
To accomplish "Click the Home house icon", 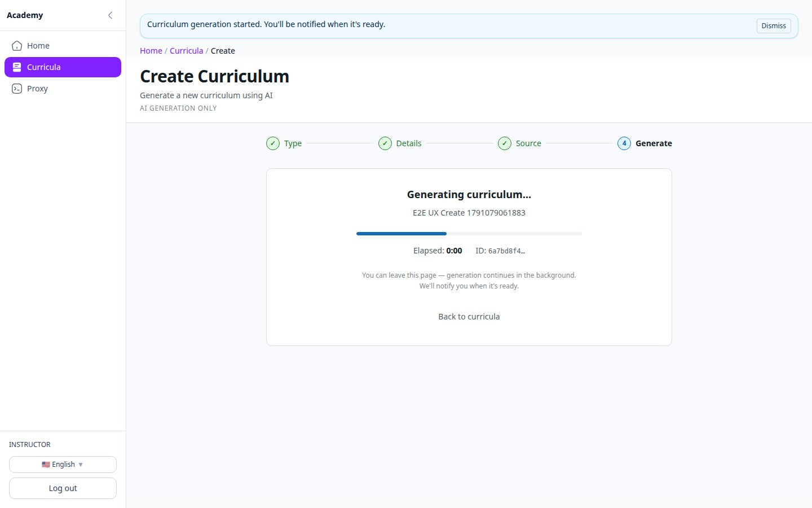I will 17,46.
